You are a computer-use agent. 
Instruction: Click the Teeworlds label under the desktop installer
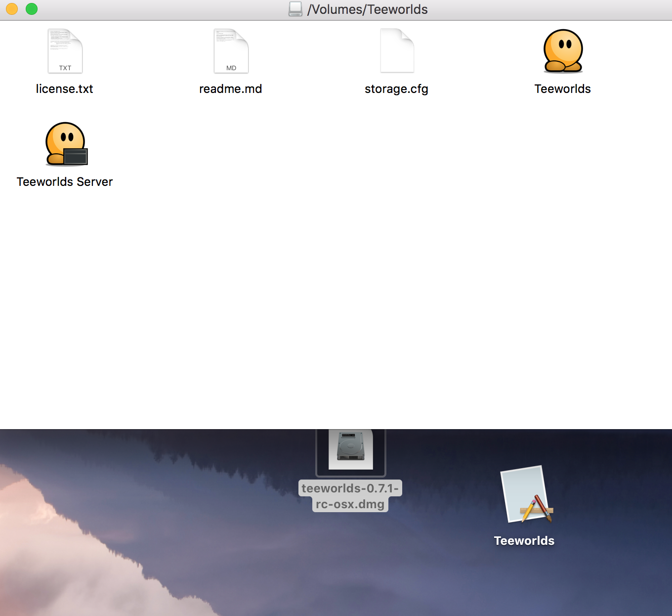(524, 540)
